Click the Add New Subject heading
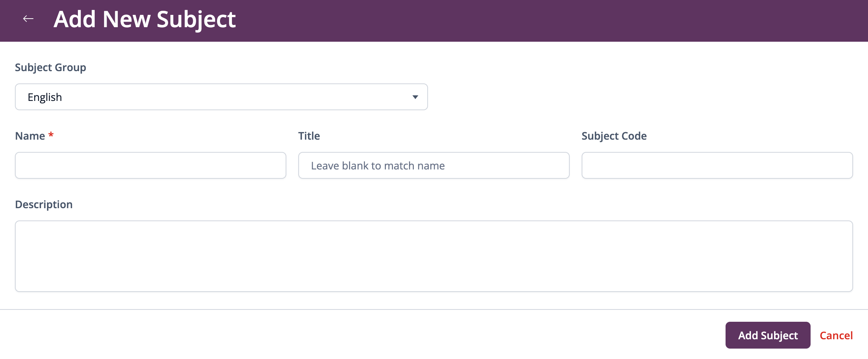This screenshot has width=868, height=359. pos(145,19)
